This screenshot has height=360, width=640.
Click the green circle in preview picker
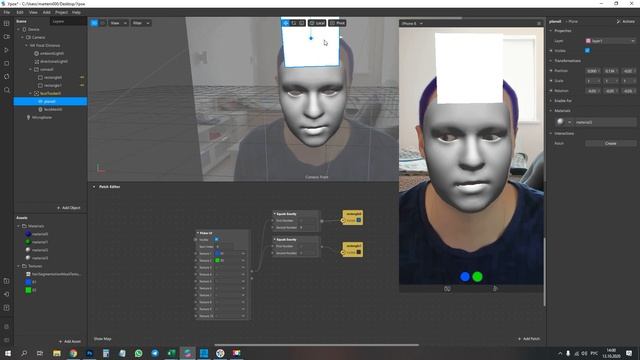coord(477,277)
